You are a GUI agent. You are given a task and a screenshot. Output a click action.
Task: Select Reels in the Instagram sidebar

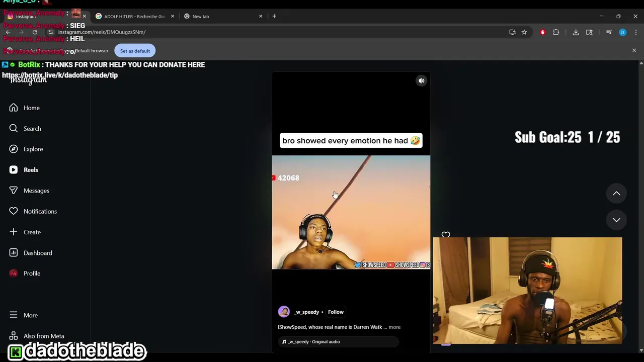tap(23, 170)
